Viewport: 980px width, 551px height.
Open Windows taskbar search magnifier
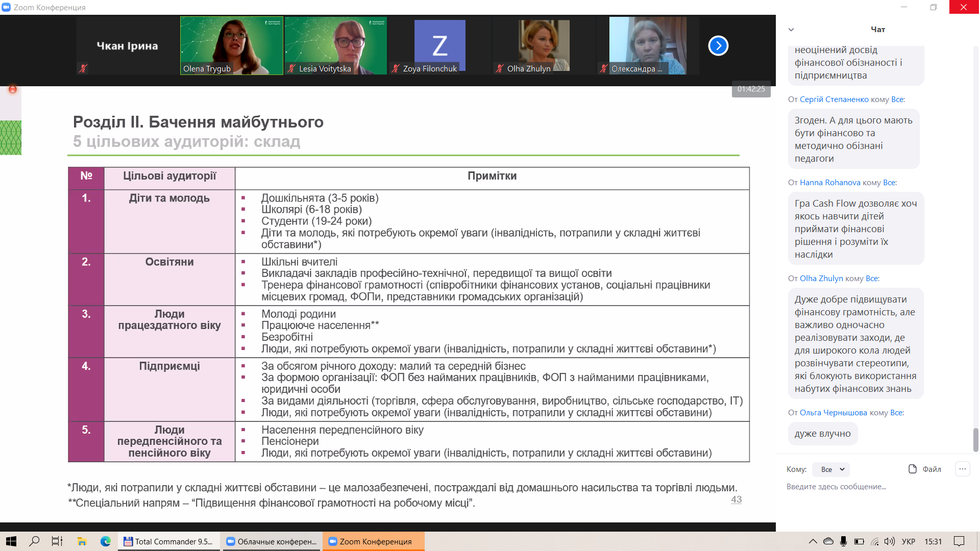point(34,541)
